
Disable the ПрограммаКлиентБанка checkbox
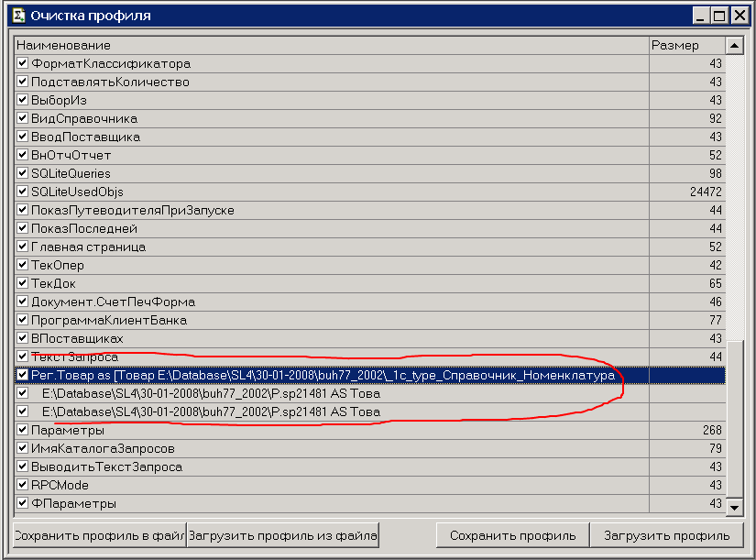(x=23, y=321)
